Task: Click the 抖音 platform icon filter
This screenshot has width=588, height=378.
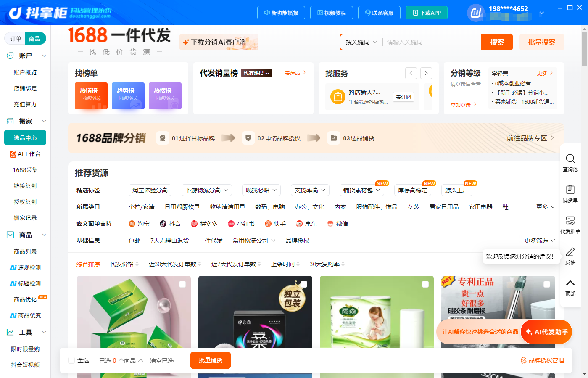Action: (x=163, y=224)
